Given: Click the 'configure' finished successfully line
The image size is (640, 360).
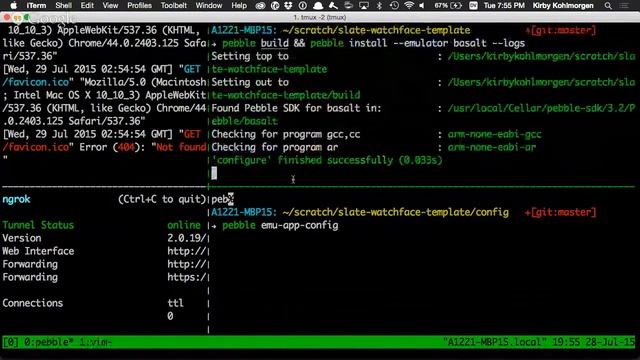Looking at the screenshot, I should pos(327,160).
